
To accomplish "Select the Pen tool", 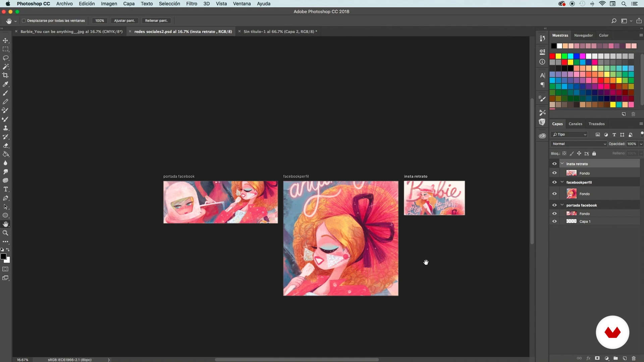I will pyautogui.click(x=6, y=198).
